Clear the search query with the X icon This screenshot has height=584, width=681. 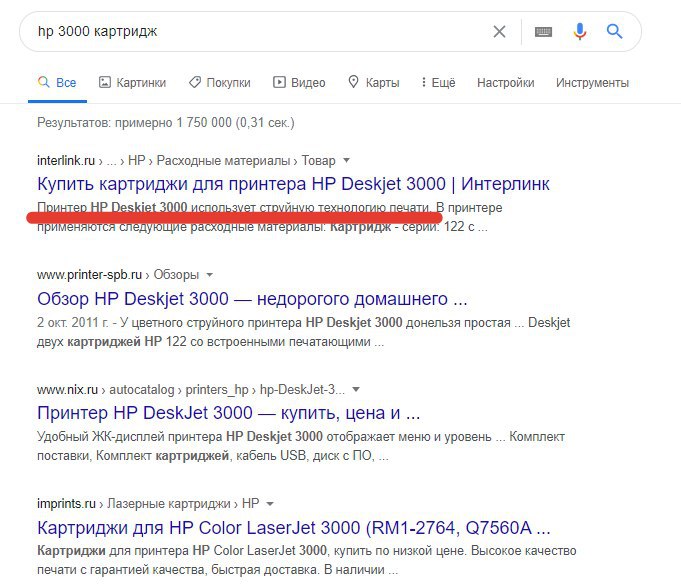coord(499,31)
